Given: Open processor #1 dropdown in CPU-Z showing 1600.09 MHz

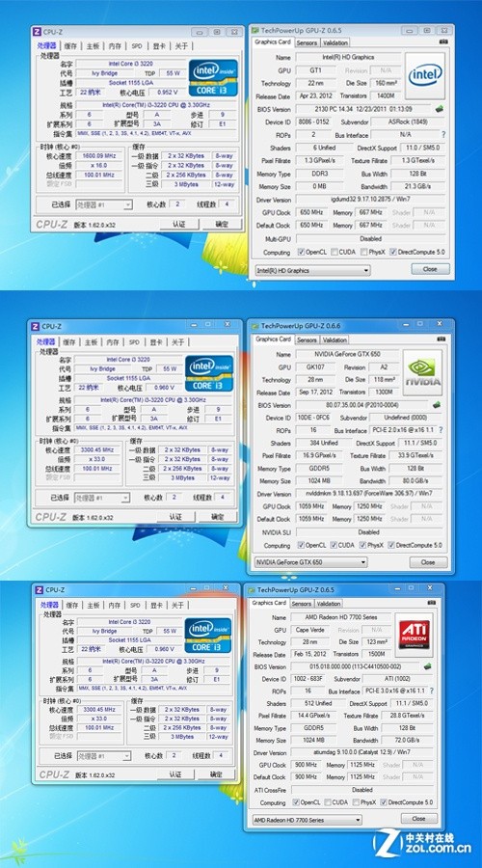Looking at the screenshot, I should [x=104, y=204].
